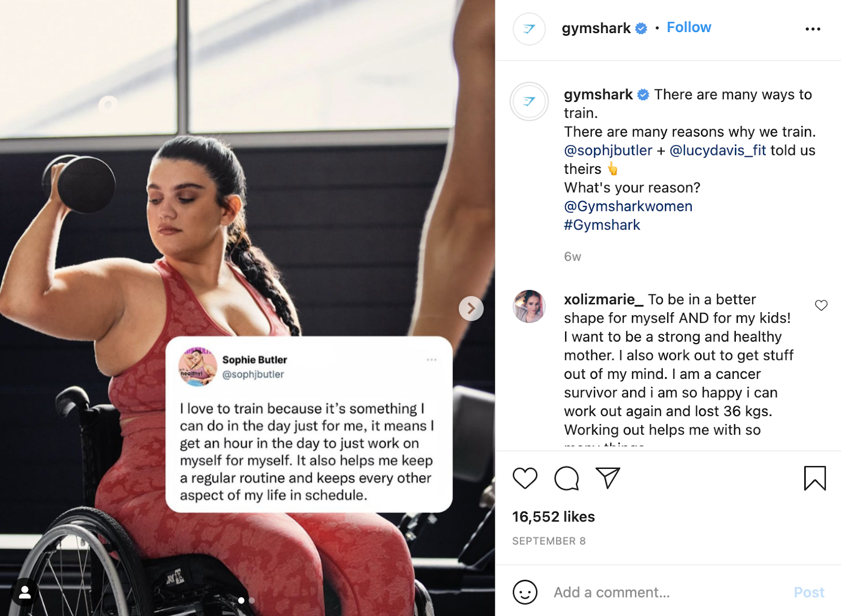The image size is (841, 616).
Task: Go to next carousel image arrow
Action: (471, 309)
